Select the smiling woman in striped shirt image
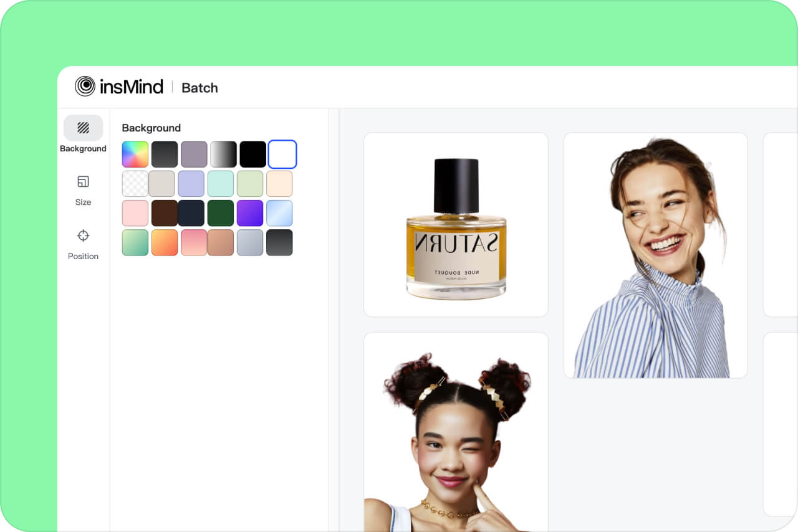The height and width of the screenshot is (532, 798). pyautogui.click(x=655, y=255)
